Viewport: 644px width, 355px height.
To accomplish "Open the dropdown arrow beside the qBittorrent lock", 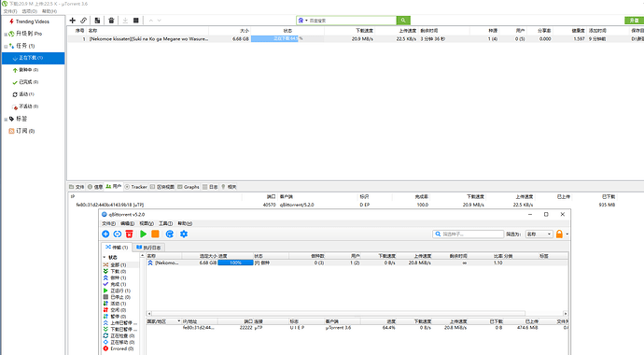I will [567, 234].
